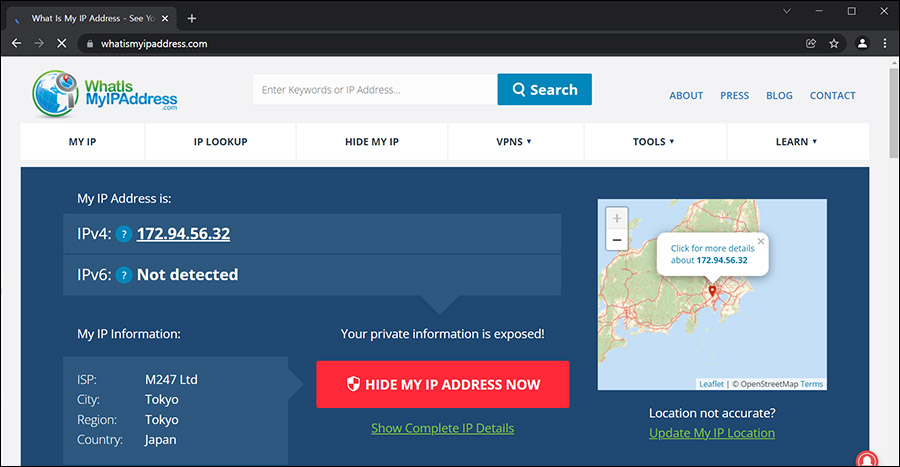Click the page vertical scrollbar thumb
This screenshot has width=900, height=467.
(x=894, y=112)
